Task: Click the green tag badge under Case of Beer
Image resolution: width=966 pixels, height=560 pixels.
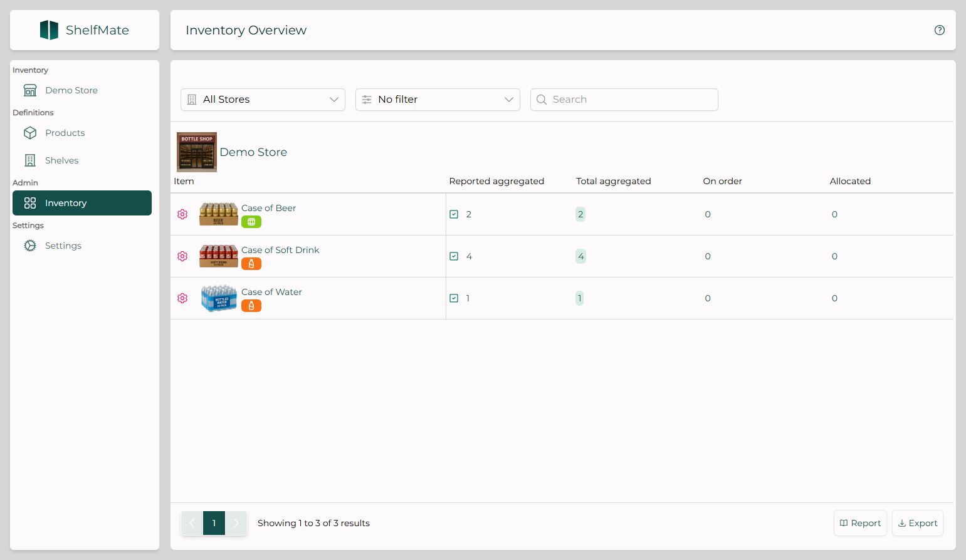Action: click(x=251, y=222)
